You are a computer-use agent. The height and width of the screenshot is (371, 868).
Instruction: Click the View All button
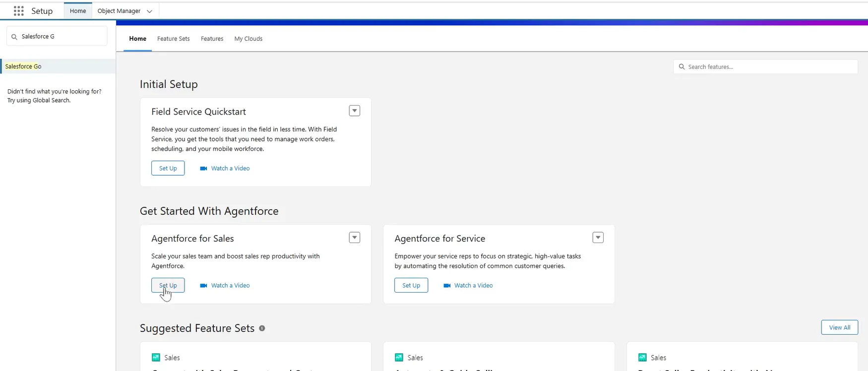click(x=839, y=327)
